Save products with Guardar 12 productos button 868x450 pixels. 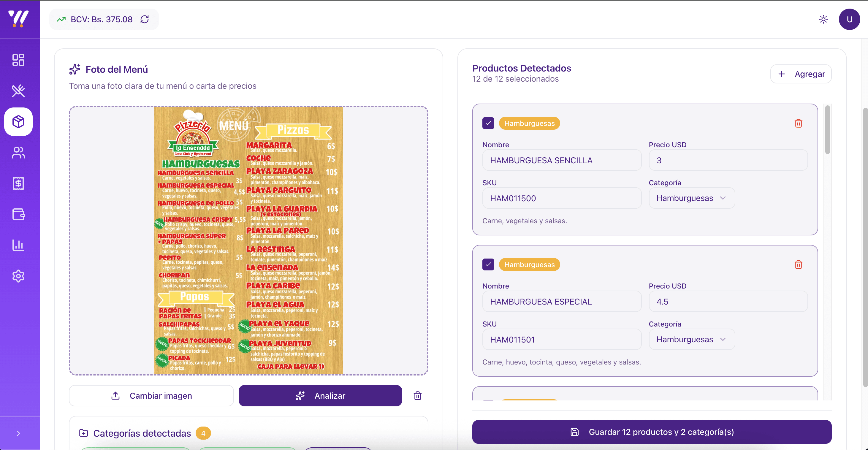pyautogui.click(x=652, y=432)
